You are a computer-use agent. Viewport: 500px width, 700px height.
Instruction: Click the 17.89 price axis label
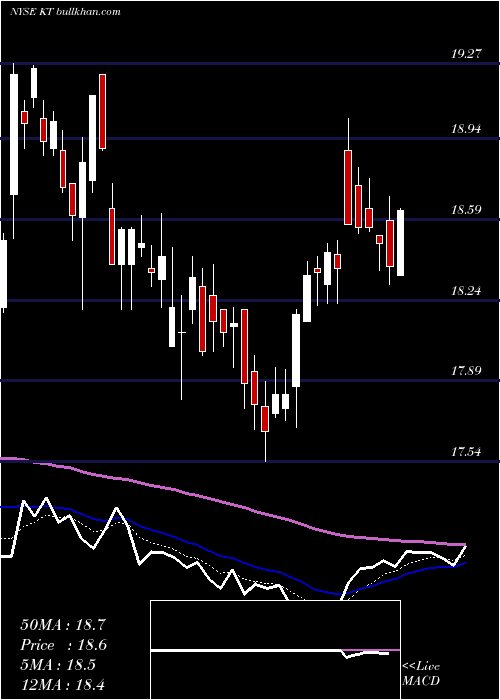[x=466, y=371]
